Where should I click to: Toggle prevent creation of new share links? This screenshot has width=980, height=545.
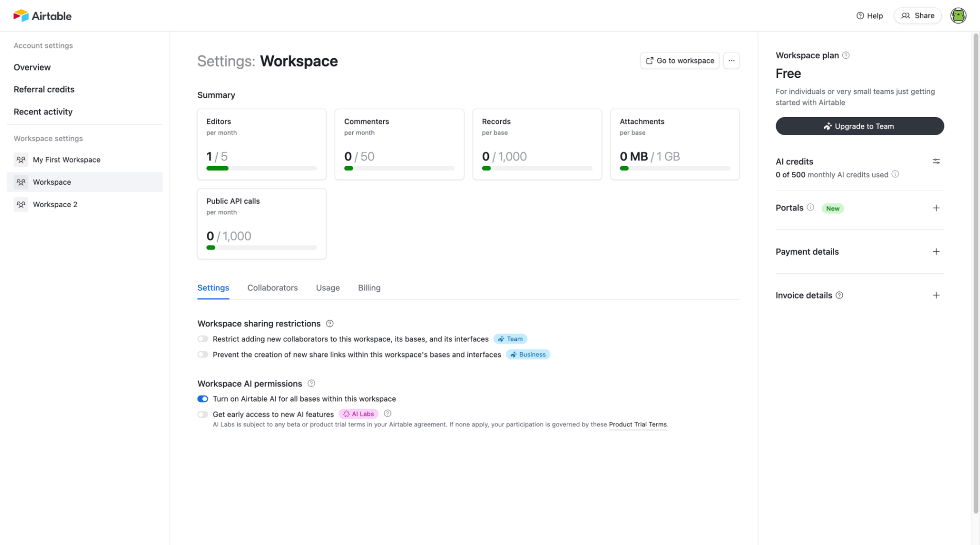[x=203, y=355]
